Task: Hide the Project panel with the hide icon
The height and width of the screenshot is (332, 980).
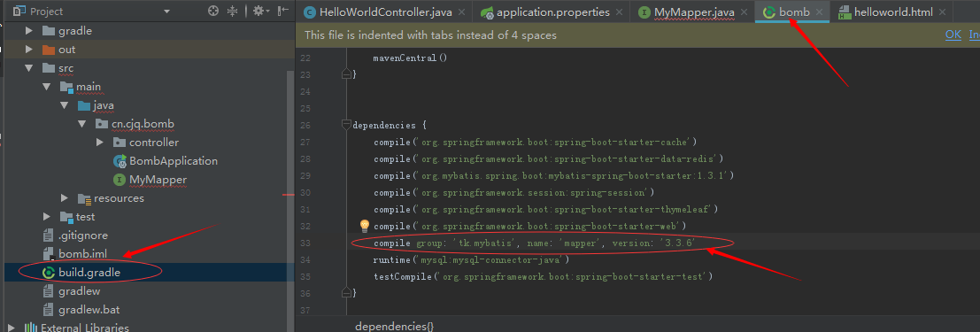Action: [283, 11]
